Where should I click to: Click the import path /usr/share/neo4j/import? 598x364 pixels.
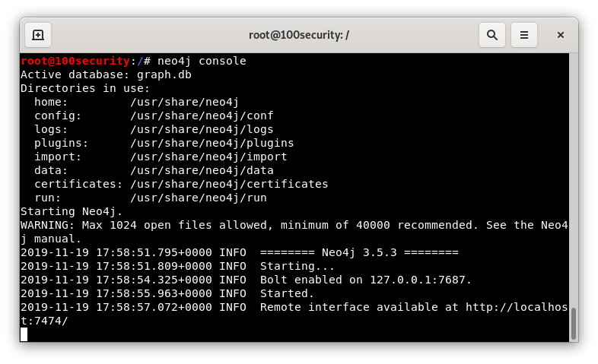(x=208, y=157)
